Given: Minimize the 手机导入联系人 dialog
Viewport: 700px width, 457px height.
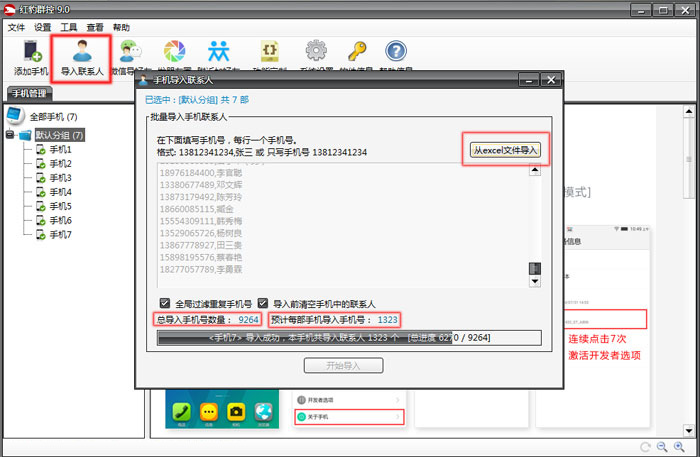Looking at the screenshot, I should [529, 80].
